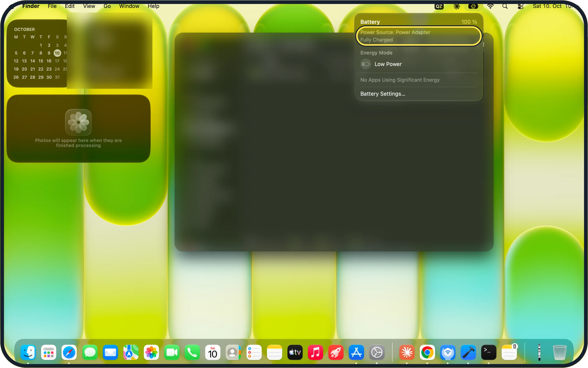Open the View menu
Screen dimensions: 588x368
[x=89, y=6]
